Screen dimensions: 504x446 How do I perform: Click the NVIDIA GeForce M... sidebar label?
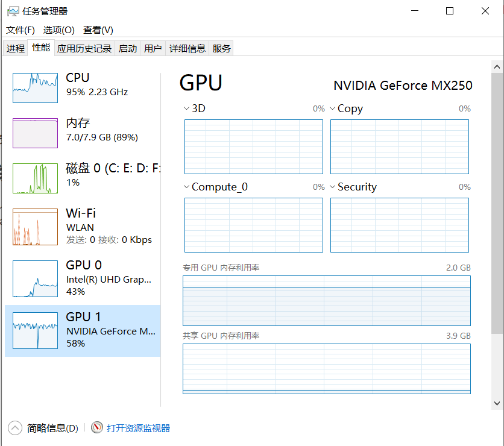(x=111, y=331)
